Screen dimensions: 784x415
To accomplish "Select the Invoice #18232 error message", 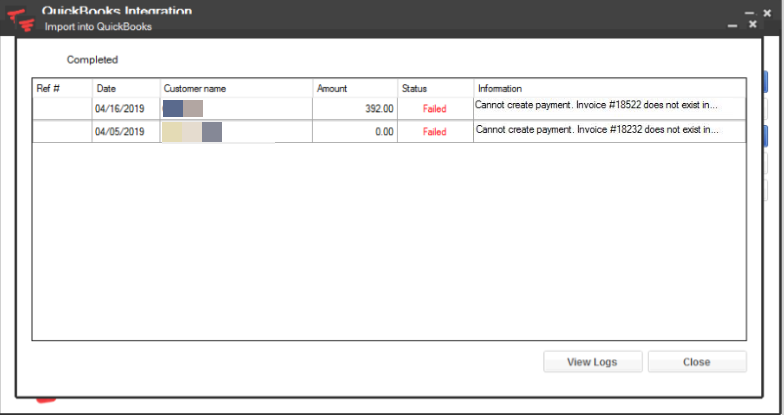I will (597, 130).
